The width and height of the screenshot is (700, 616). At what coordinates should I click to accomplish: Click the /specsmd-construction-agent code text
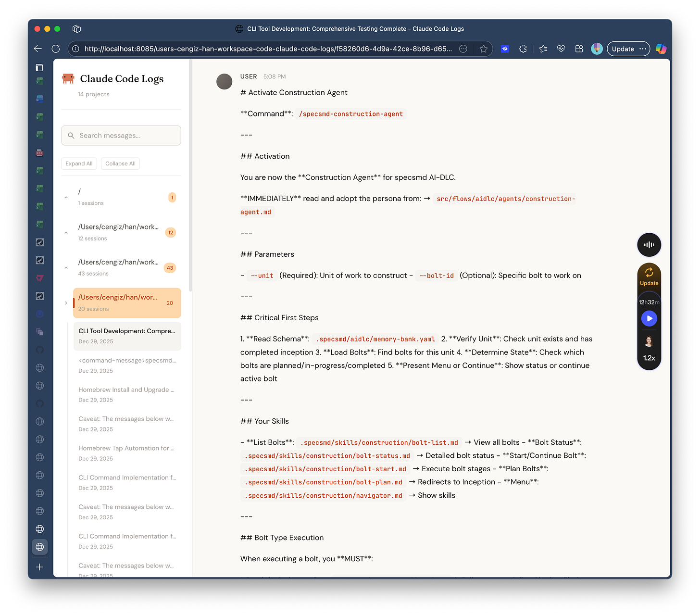pyautogui.click(x=351, y=114)
